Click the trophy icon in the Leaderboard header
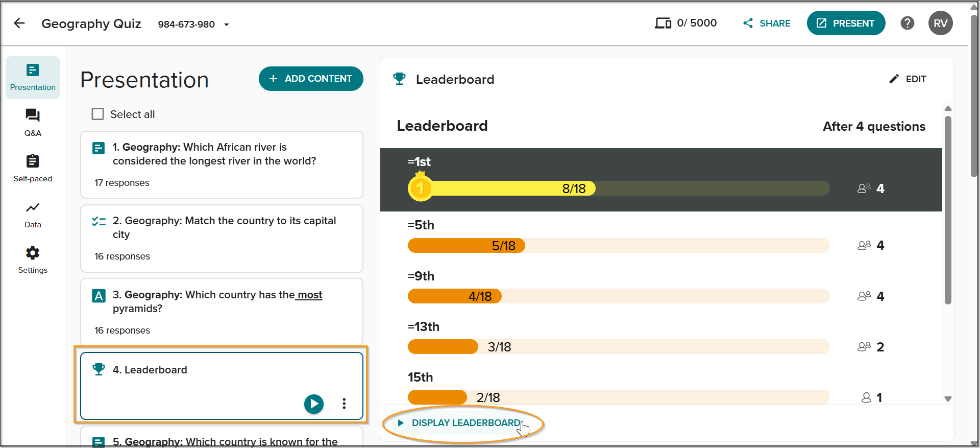Image resolution: width=980 pixels, height=448 pixels. tap(399, 79)
